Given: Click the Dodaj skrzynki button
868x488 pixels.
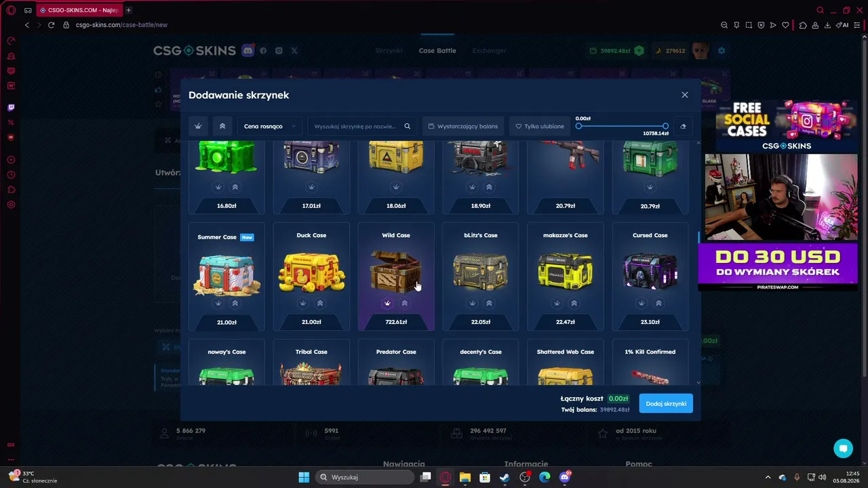Looking at the screenshot, I should point(666,403).
